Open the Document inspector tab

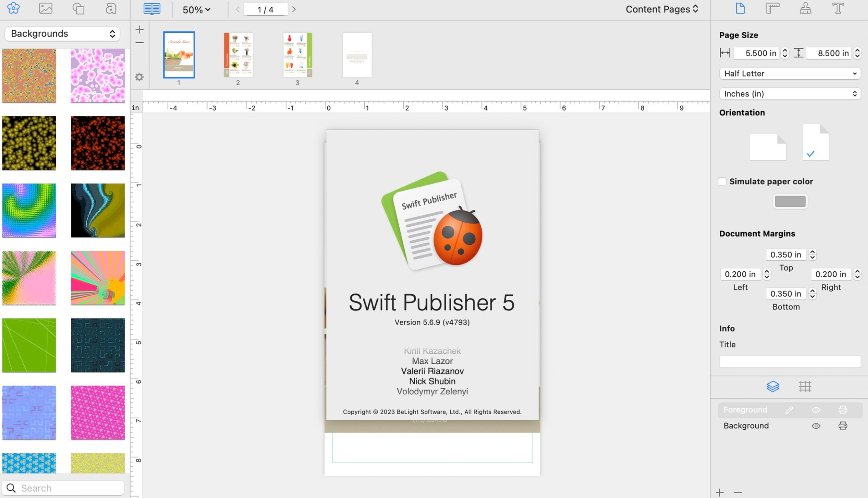(740, 8)
